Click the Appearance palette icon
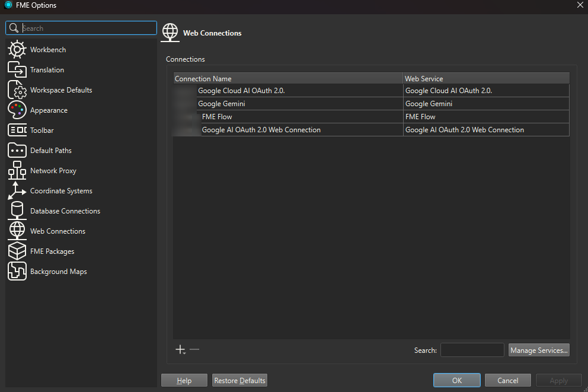 [17, 110]
